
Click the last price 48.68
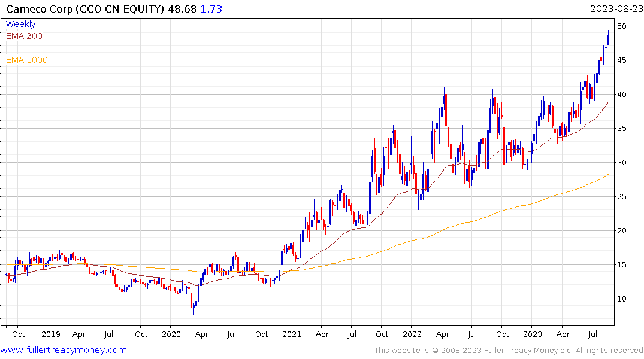pyautogui.click(x=182, y=9)
